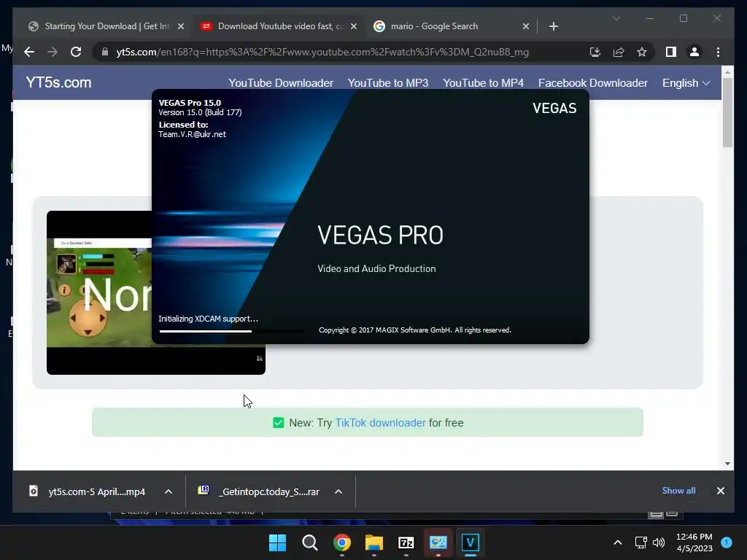Open 7-Zip from the taskbar
The image size is (747, 560).
click(x=406, y=542)
